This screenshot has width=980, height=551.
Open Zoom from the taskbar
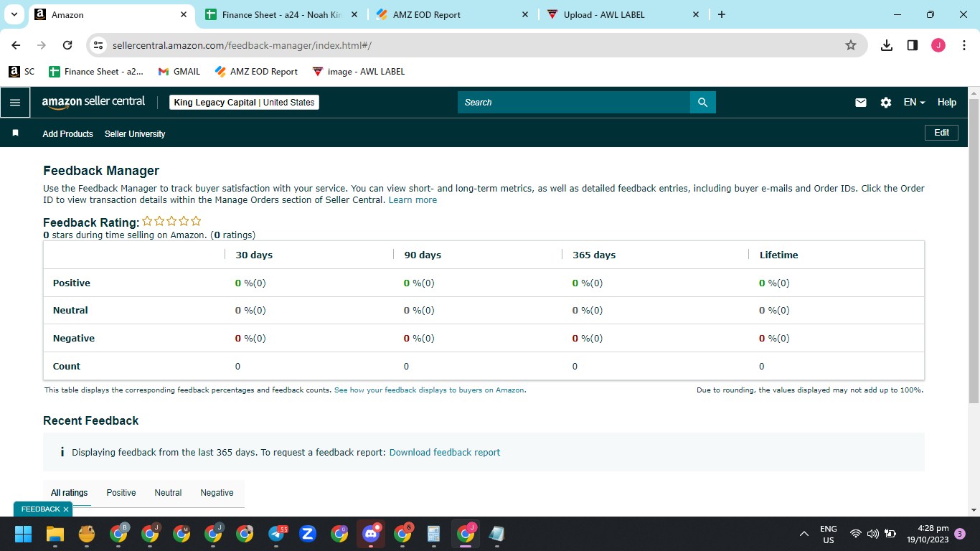[308, 534]
